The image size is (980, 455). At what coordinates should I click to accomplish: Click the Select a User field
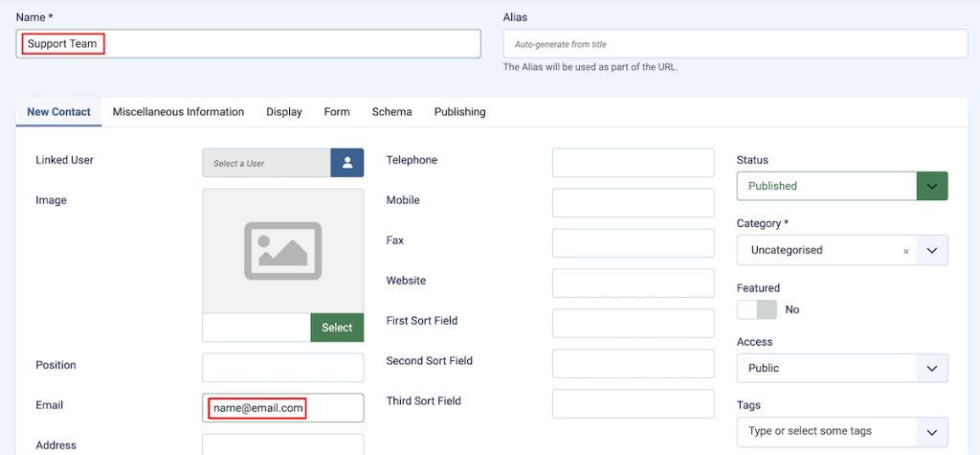coord(266,163)
